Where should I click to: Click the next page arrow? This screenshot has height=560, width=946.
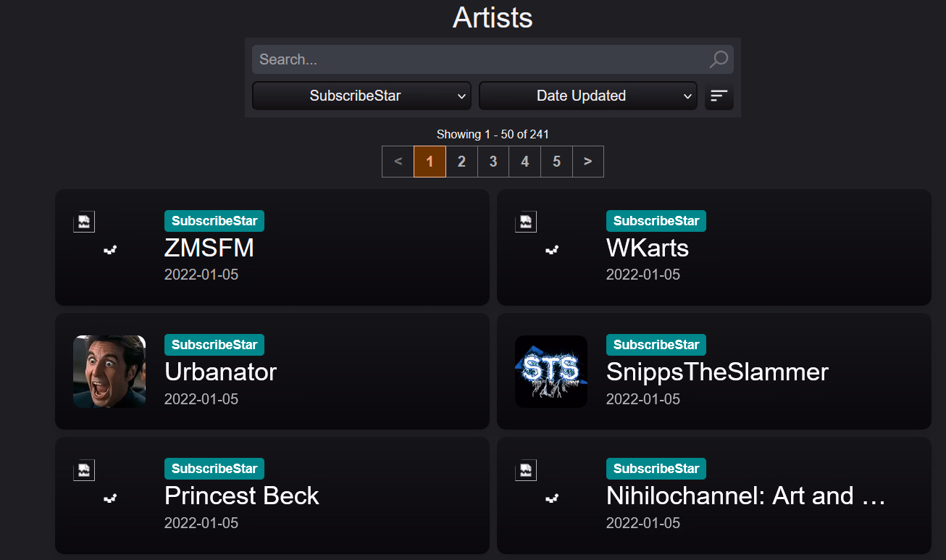(587, 162)
